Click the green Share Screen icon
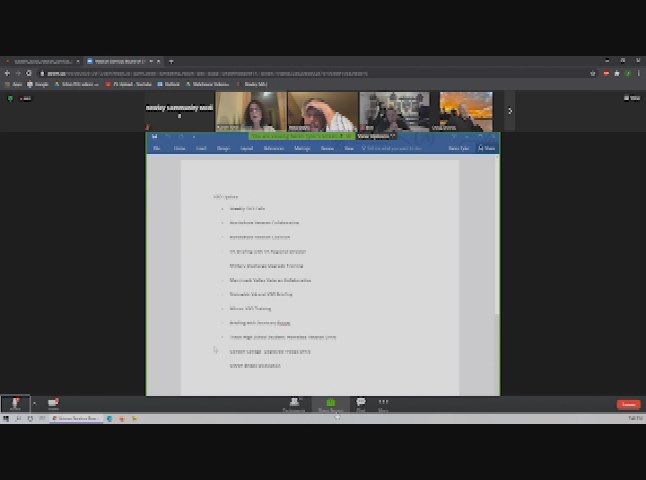This screenshot has height=480, width=646. (330, 404)
